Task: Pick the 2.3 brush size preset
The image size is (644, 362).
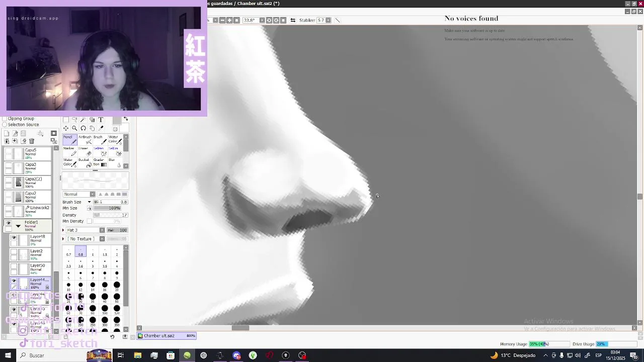Action: (x=68, y=263)
